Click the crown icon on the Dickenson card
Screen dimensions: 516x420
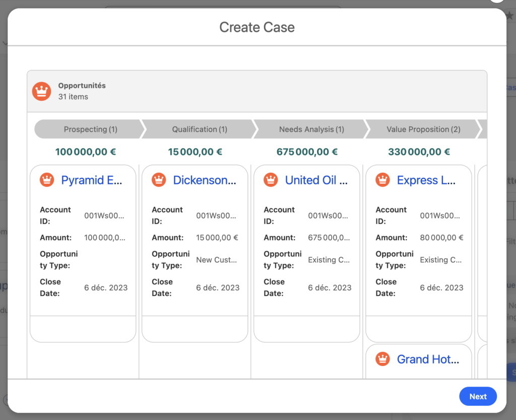pos(158,179)
